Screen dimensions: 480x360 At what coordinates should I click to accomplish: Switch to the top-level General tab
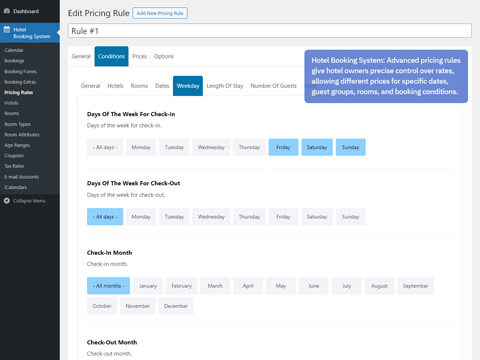[81, 56]
